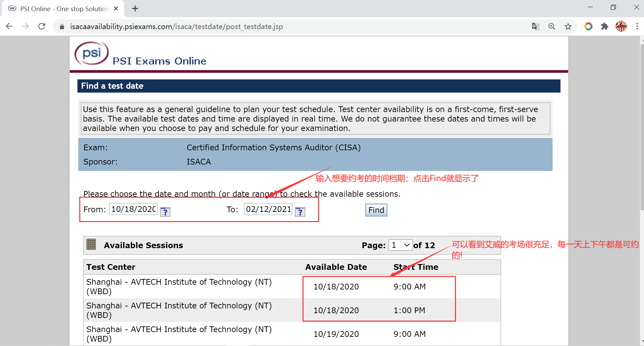Click the Available Sessions grid icon
The height and width of the screenshot is (346, 644).
tap(91, 244)
